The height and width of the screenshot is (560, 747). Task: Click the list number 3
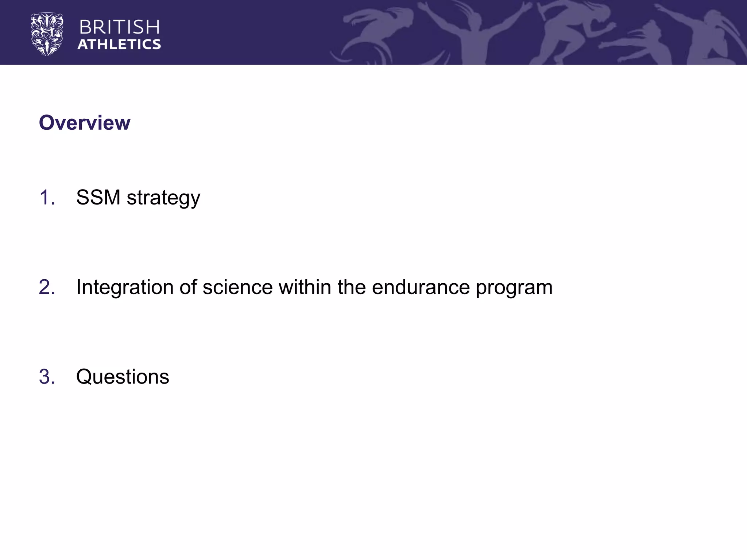pyautogui.click(x=47, y=377)
